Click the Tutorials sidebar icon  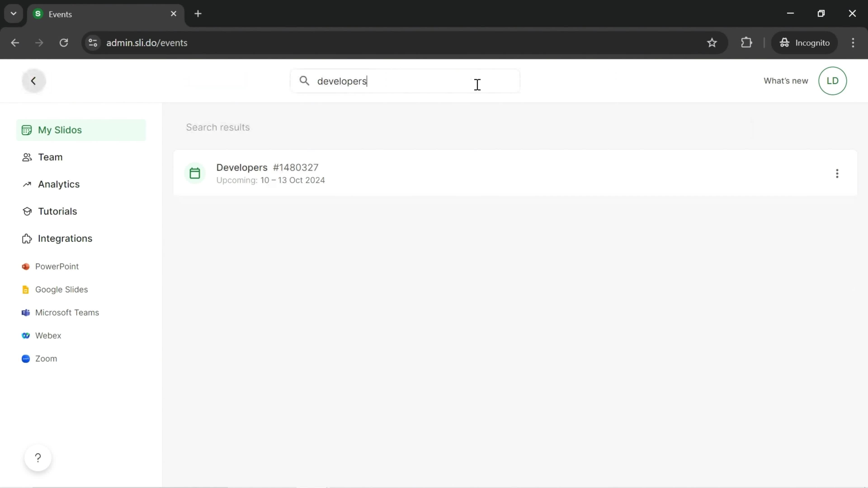point(26,211)
